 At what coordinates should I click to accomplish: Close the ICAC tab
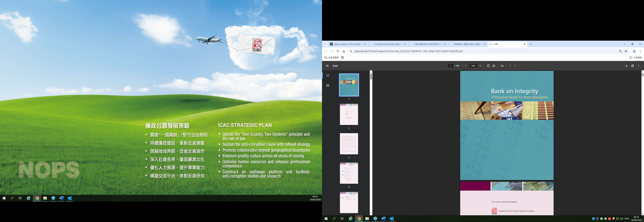click(524, 44)
